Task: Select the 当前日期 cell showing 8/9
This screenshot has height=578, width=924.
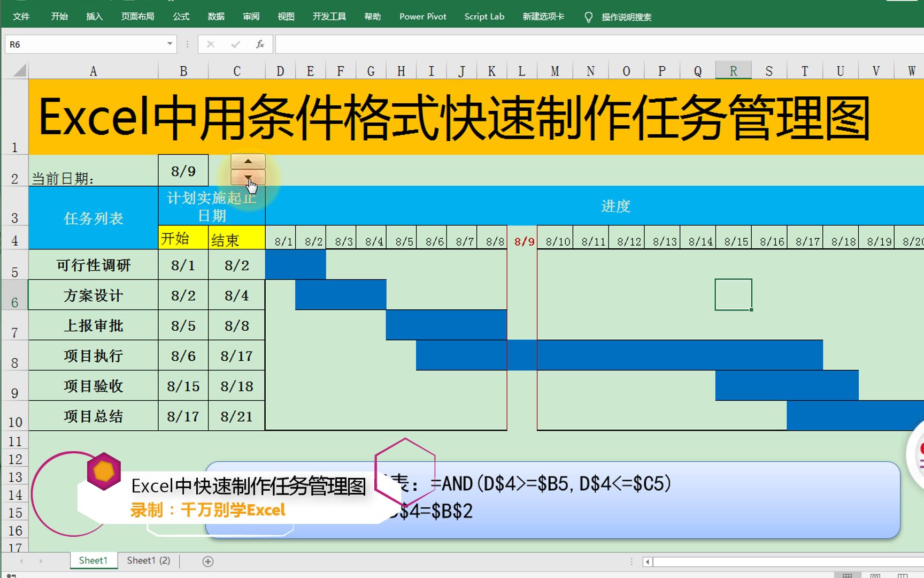Action: pos(183,170)
